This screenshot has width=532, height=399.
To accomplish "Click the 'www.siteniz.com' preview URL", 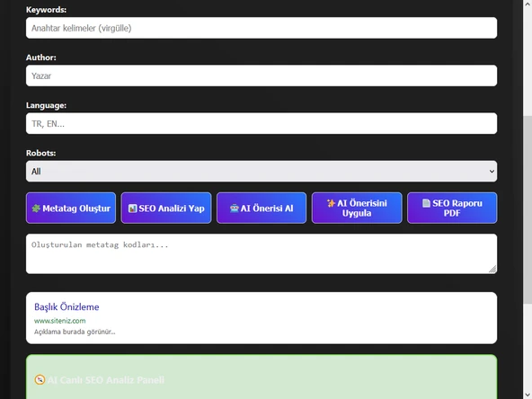I will click(59, 321).
